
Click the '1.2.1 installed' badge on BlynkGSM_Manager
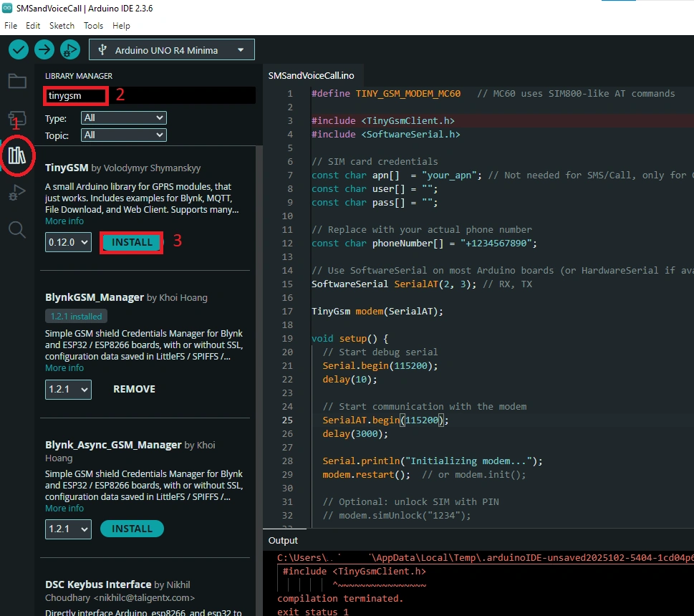click(76, 315)
